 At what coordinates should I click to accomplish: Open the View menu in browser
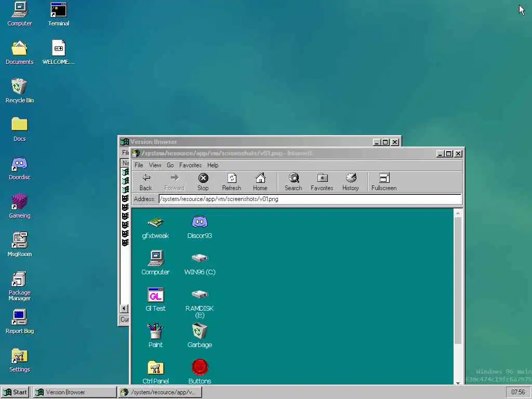coord(155,165)
